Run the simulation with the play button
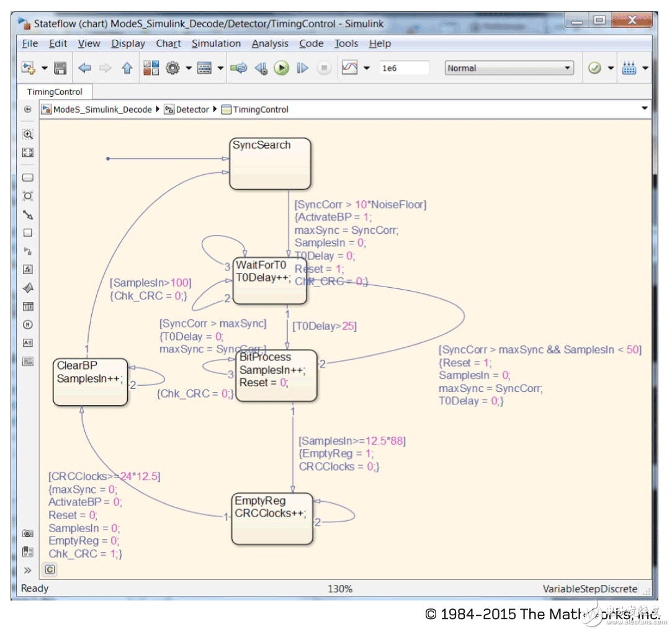Screen dimensions: 672x632 click(x=282, y=68)
